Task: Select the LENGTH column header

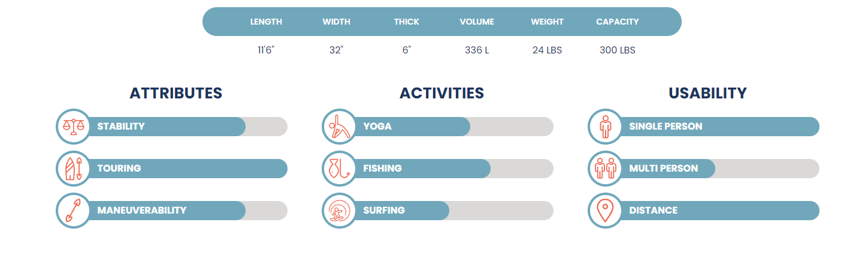Action: pyautogui.click(x=266, y=22)
